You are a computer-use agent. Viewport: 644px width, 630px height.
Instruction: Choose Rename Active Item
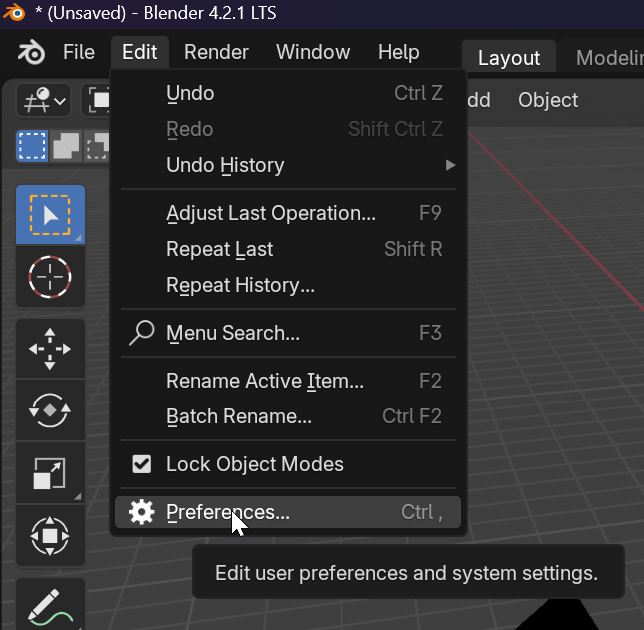click(288, 381)
